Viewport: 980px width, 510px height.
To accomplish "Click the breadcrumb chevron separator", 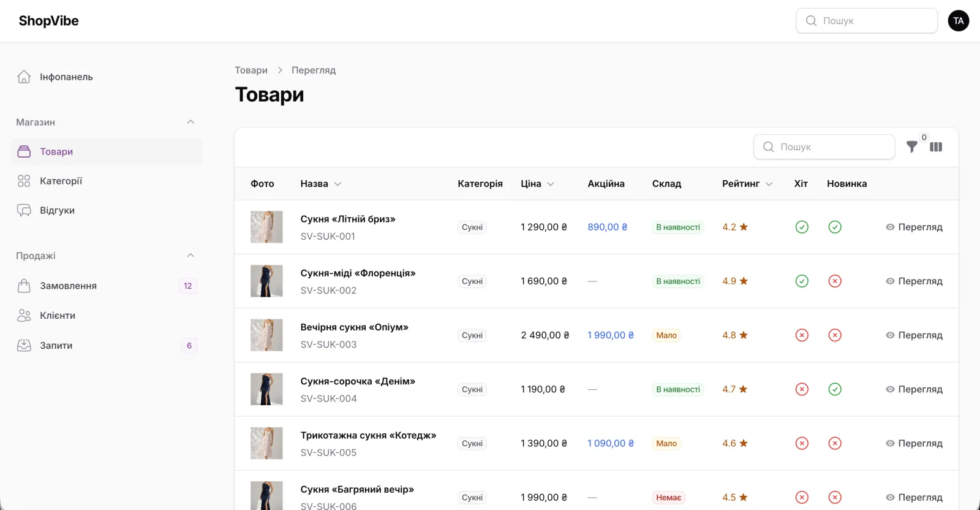I will [x=280, y=70].
